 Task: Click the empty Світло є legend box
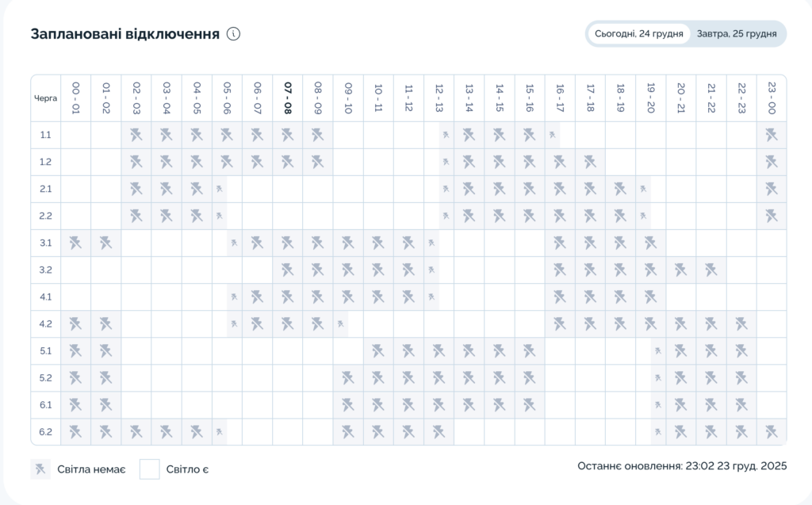[x=150, y=469]
